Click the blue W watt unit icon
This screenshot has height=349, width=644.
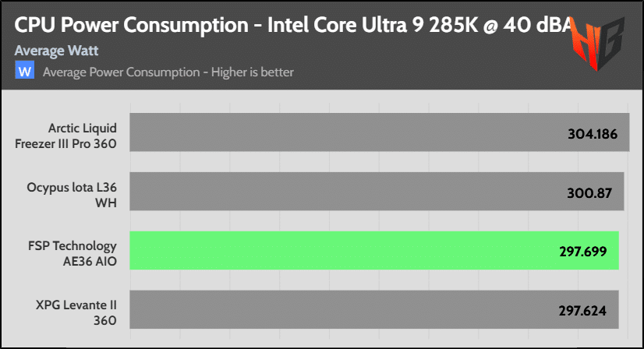click(x=25, y=70)
